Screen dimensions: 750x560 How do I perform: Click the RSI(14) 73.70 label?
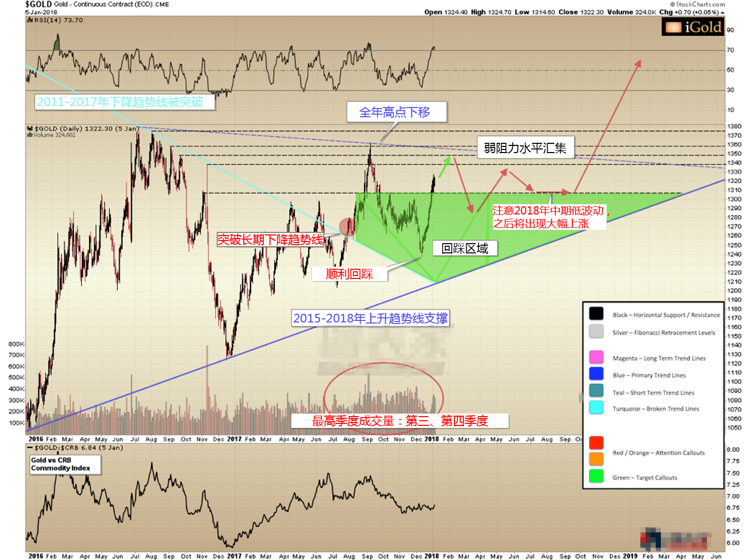[x=58, y=20]
